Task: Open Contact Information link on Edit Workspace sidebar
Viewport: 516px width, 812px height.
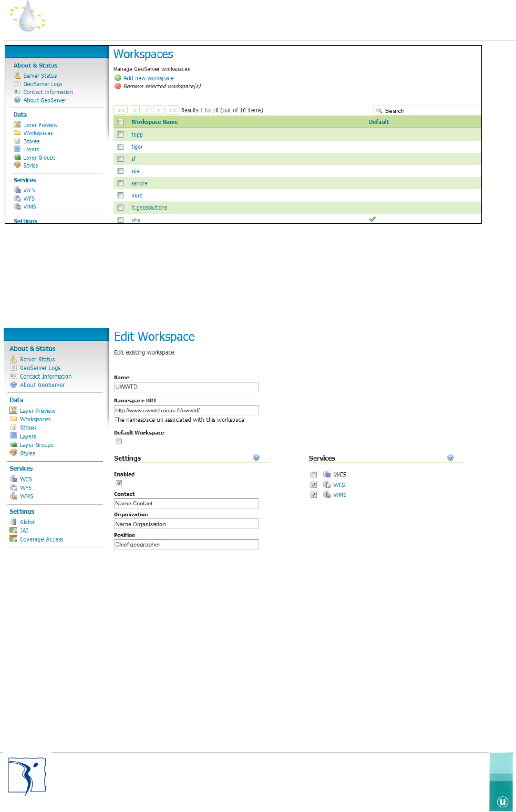Action: click(x=46, y=377)
